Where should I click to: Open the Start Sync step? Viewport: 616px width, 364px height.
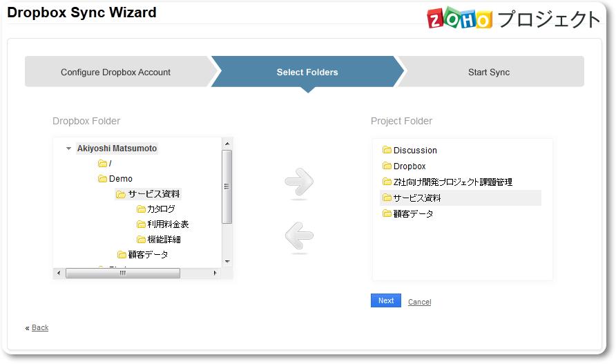488,72
